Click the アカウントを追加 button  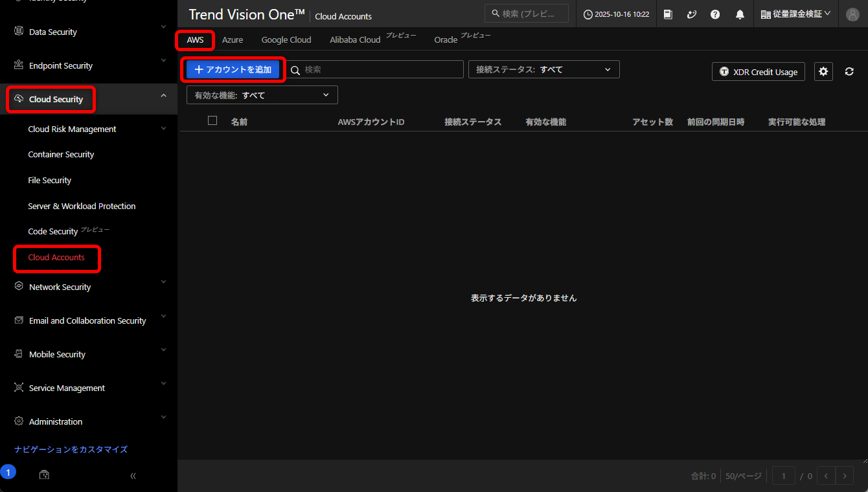pos(233,69)
